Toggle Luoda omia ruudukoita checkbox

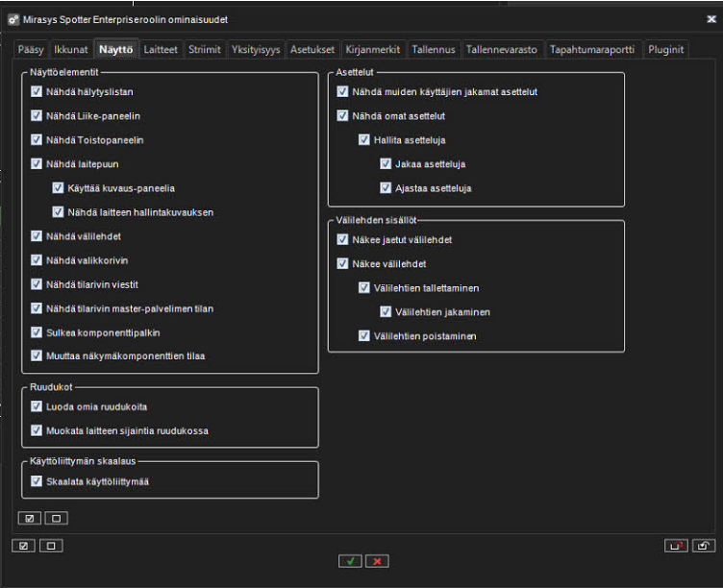[37, 406]
